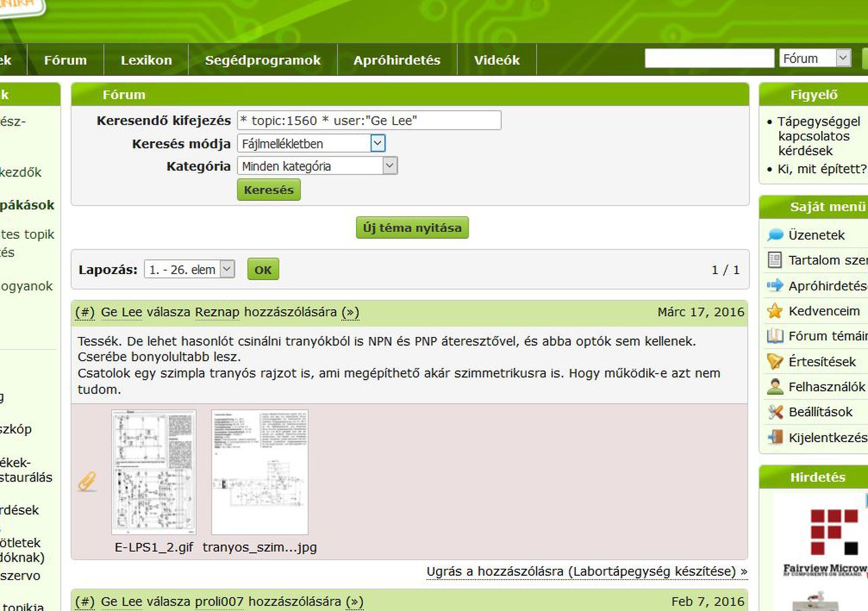Viewport: 868px width, 611px height.
Task: Jump to the replied post via (») in March 17 post
Action: tap(351, 313)
